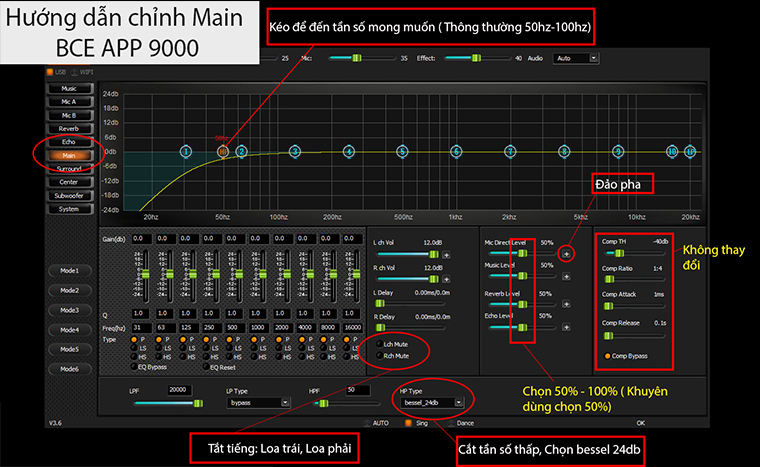Load the Mode6 preset
760x467 pixels.
69,369
